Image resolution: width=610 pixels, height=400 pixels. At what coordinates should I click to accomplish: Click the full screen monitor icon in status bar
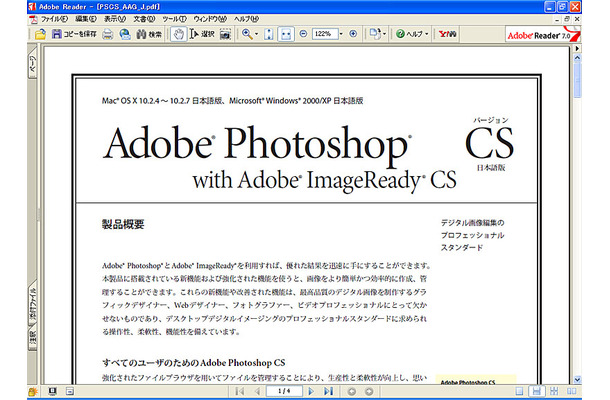point(53,391)
